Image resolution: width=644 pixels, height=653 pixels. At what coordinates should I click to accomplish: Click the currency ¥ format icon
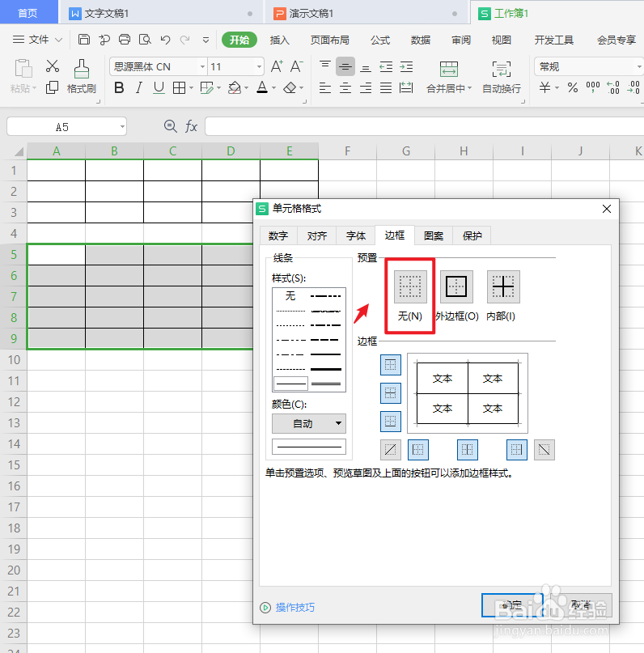click(545, 87)
